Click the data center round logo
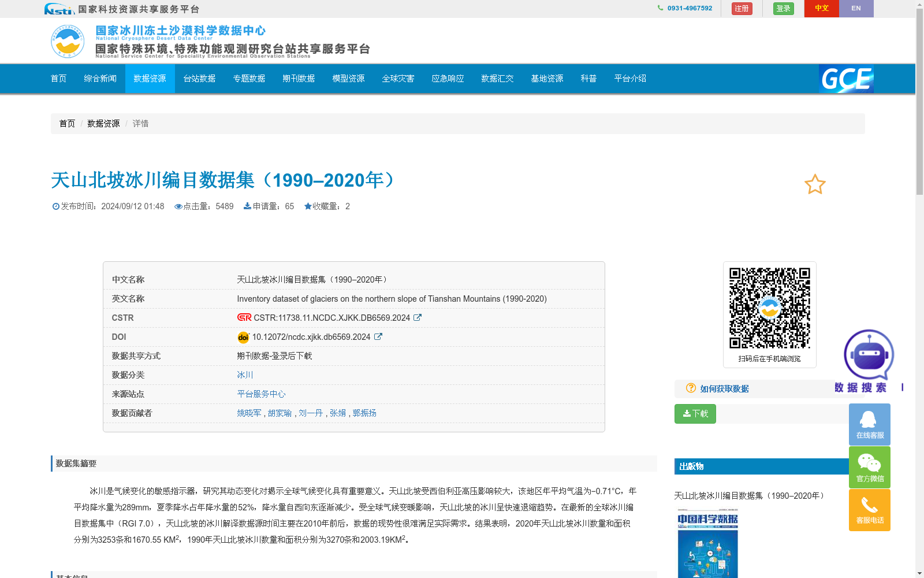 click(x=68, y=41)
